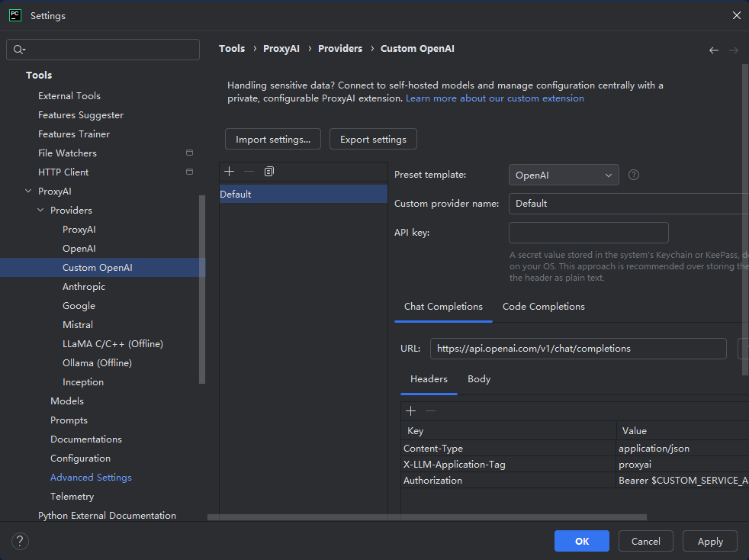Screen dimensions: 749x560
Task: Click the chat completions URL field
Action: [x=577, y=349]
